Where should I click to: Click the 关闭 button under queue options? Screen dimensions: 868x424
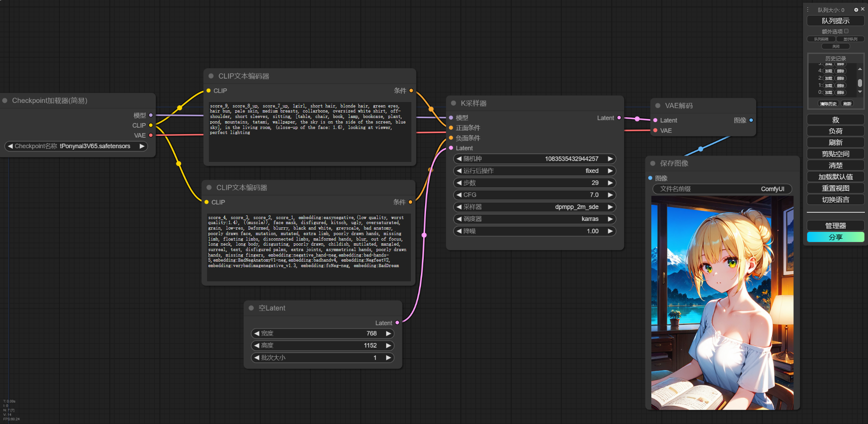pos(836,46)
